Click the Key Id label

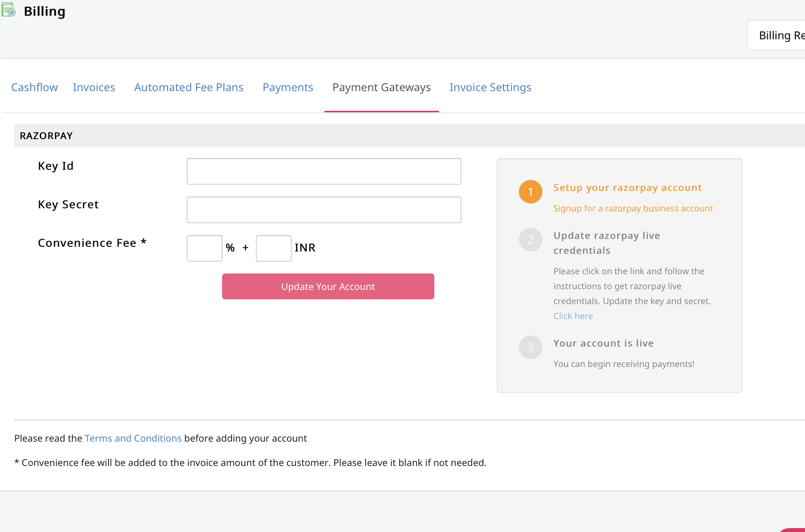click(x=56, y=166)
